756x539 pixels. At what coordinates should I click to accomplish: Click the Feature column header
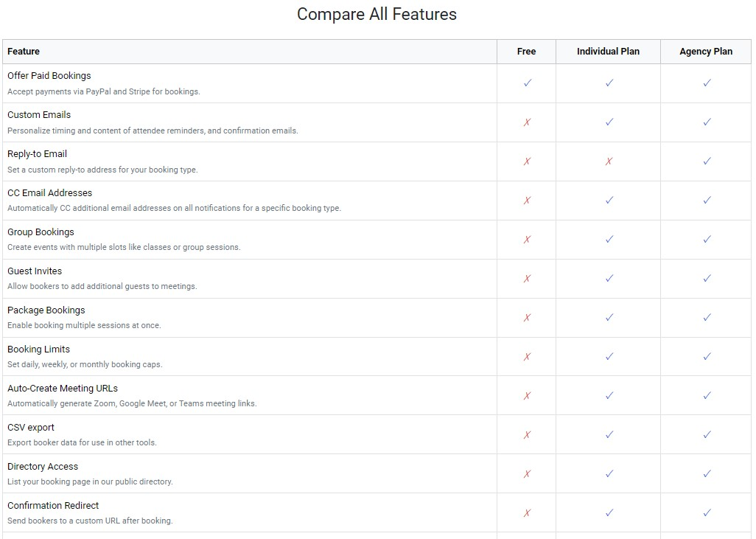[x=24, y=52]
